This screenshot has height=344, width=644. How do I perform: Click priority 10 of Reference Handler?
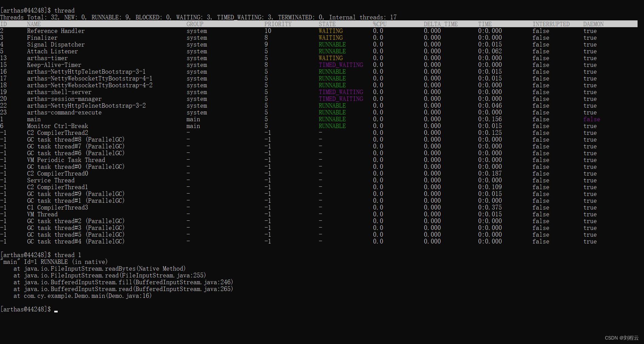point(268,31)
